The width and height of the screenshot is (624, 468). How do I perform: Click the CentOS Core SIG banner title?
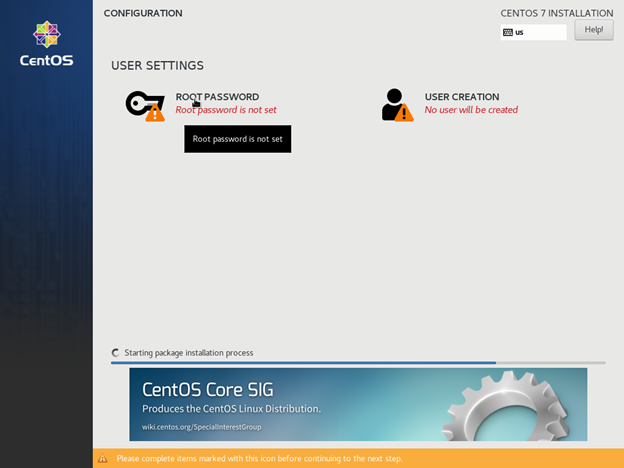click(x=207, y=389)
